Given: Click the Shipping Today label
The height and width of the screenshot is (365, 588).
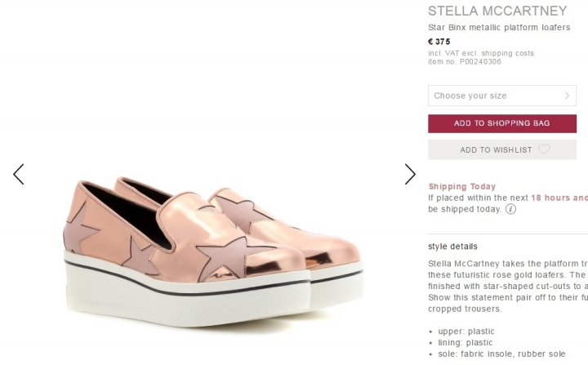Looking at the screenshot, I should point(461,187).
